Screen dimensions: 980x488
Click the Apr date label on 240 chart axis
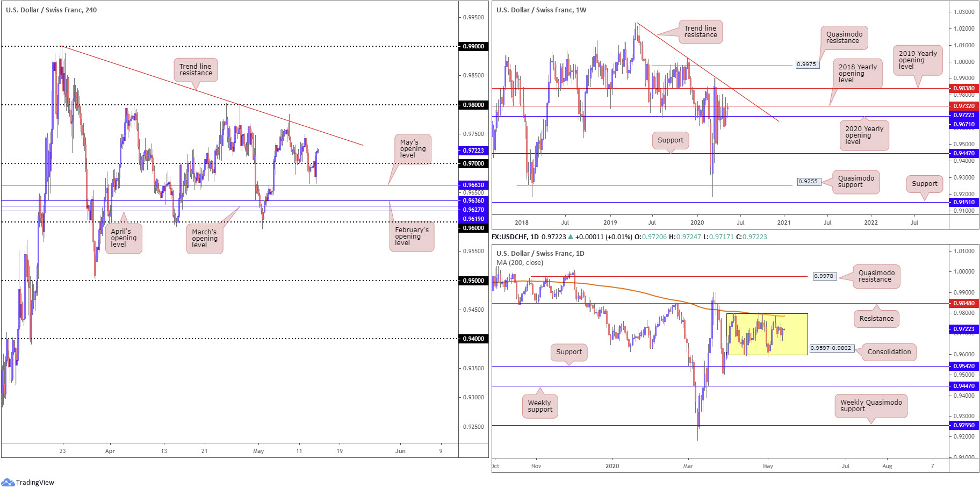[x=110, y=451]
